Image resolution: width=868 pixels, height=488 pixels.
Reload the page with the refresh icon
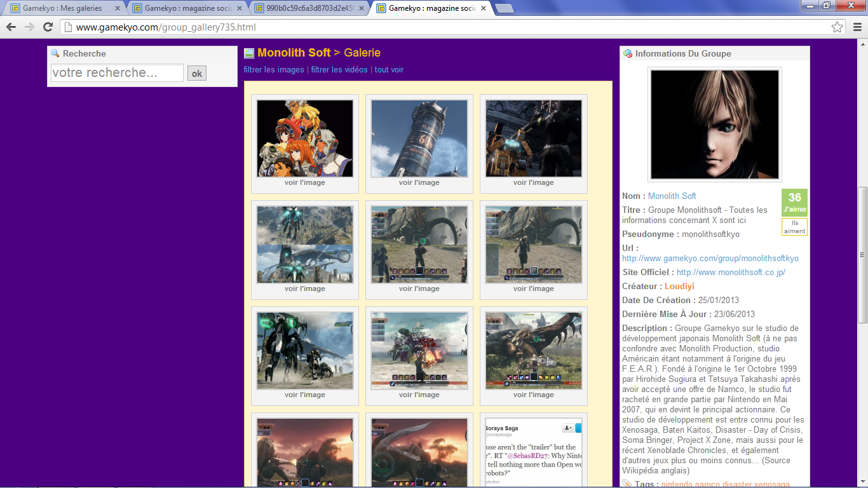[x=48, y=27]
